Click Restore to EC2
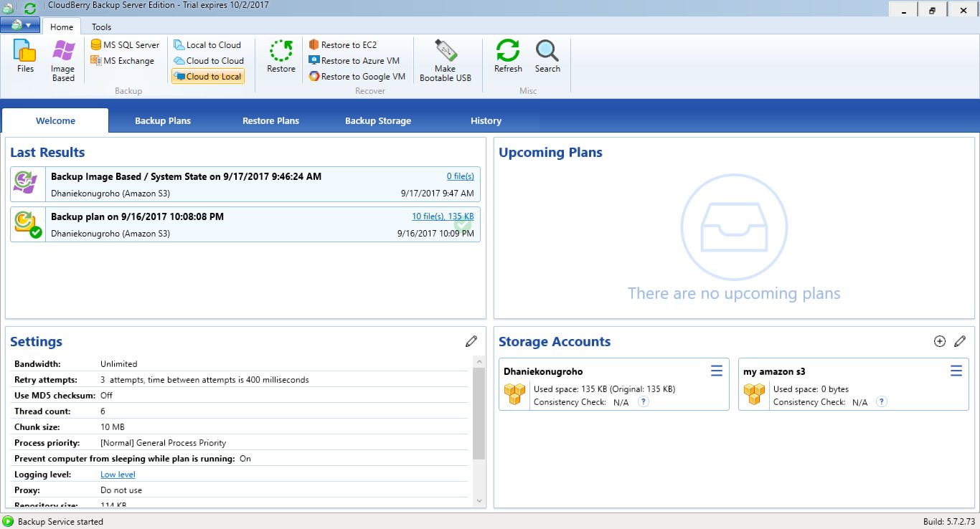Screen dimensions: 980x529 click(342, 44)
